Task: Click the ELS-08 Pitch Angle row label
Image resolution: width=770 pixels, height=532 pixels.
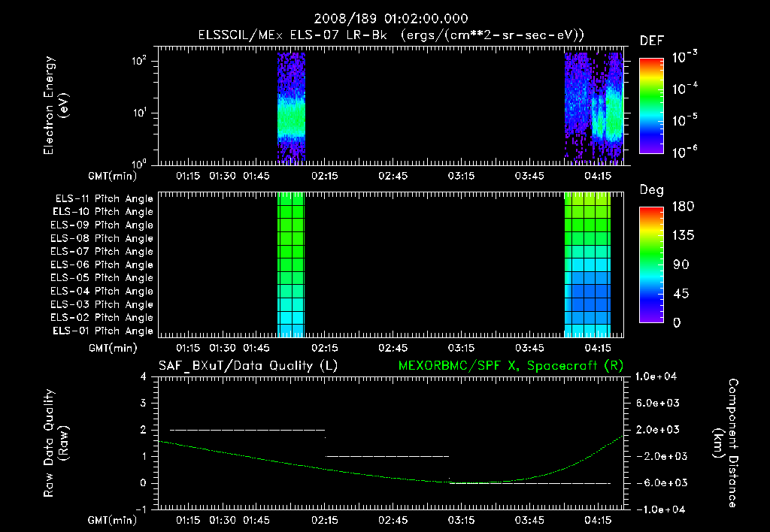Action: (102, 238)
